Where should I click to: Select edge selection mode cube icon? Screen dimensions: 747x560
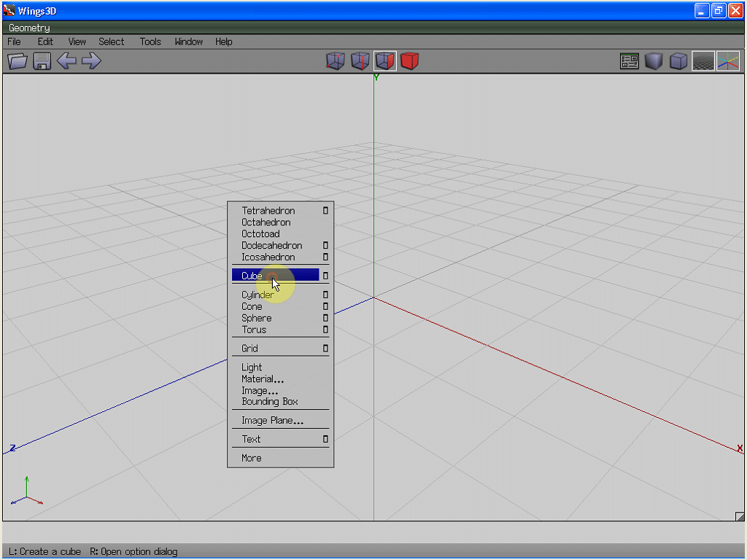pyautogui.click(x=360, y=61)
